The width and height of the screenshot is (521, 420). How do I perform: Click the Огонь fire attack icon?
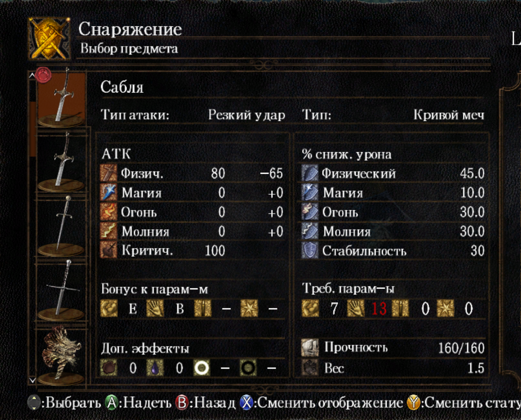[x=109, y=212]
